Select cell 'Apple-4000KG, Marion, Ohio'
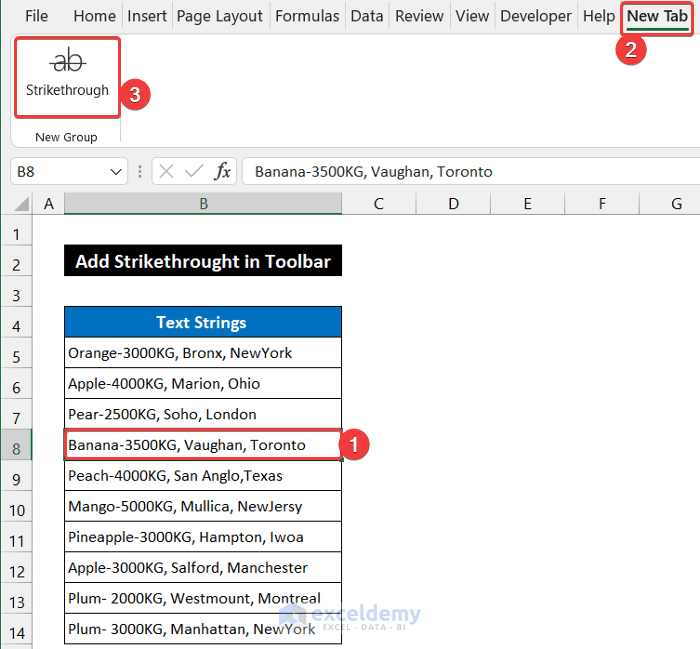Viewport: 700px width, 649px height. [x=203, y=383]
